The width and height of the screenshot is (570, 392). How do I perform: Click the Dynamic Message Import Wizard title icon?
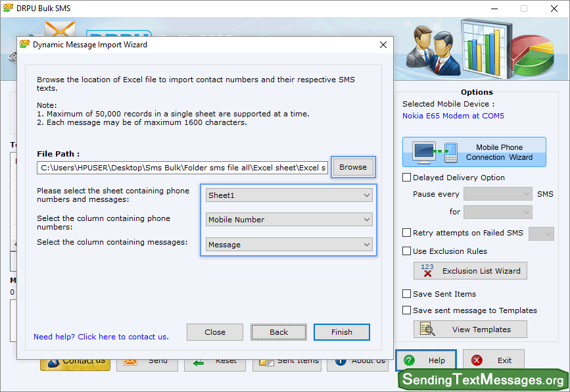(x=24, y=44)
